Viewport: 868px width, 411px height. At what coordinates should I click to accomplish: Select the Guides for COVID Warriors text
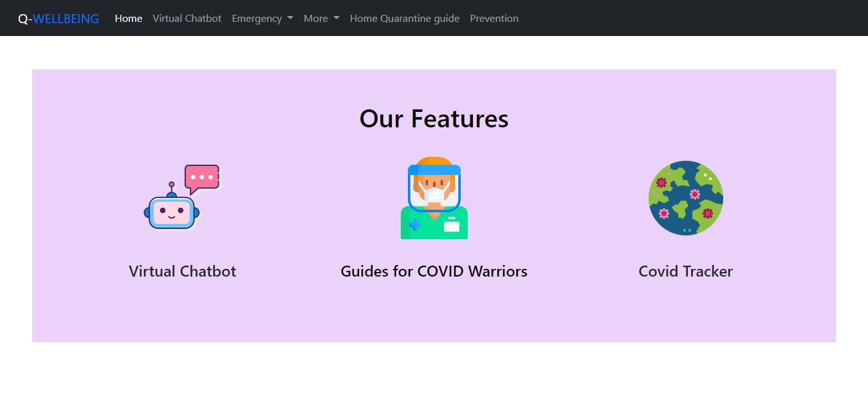[434, 271]
